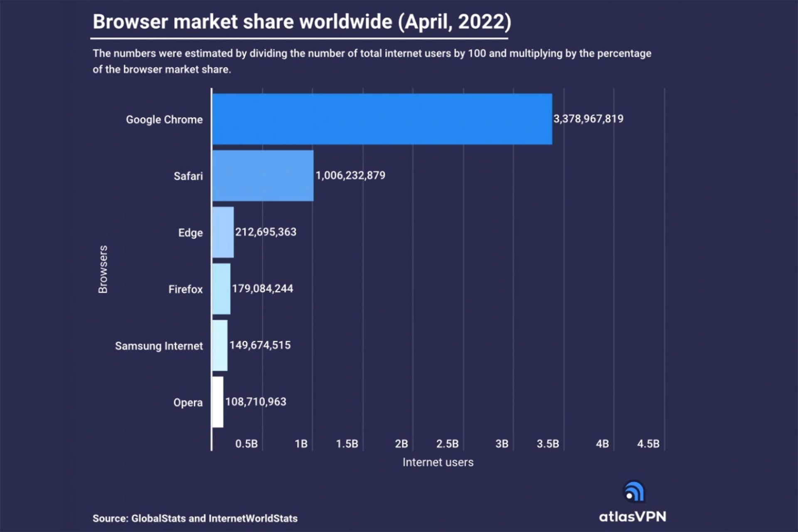Click the Firefox axis label
Image resolution: width=798 pixels, height=532 pixels.
click(x=186, y=289)
